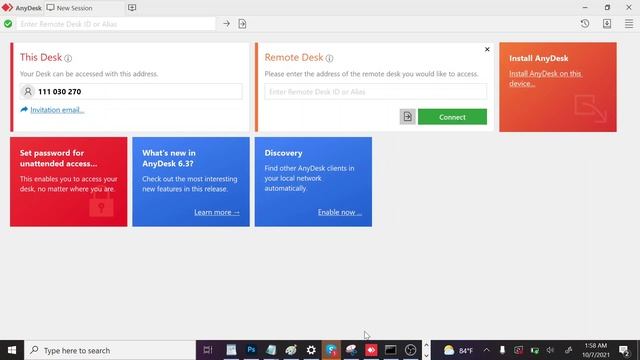
Task: Select the desk address 111 030 270
Action: click(60, 91)
